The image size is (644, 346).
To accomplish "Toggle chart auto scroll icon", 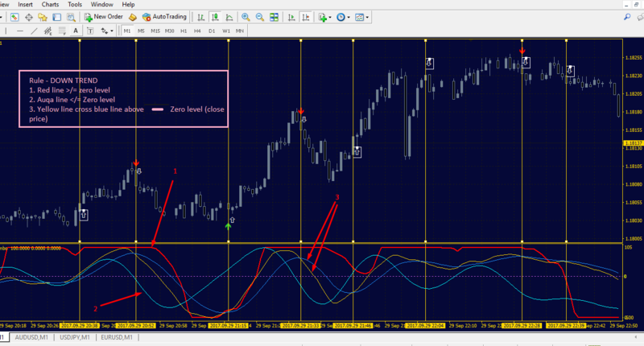I will (291, 17).
